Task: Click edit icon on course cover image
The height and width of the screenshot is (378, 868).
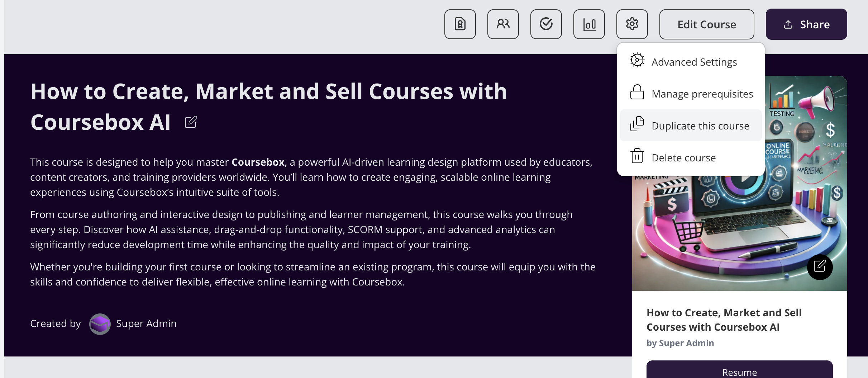Action: pos(820,267)
